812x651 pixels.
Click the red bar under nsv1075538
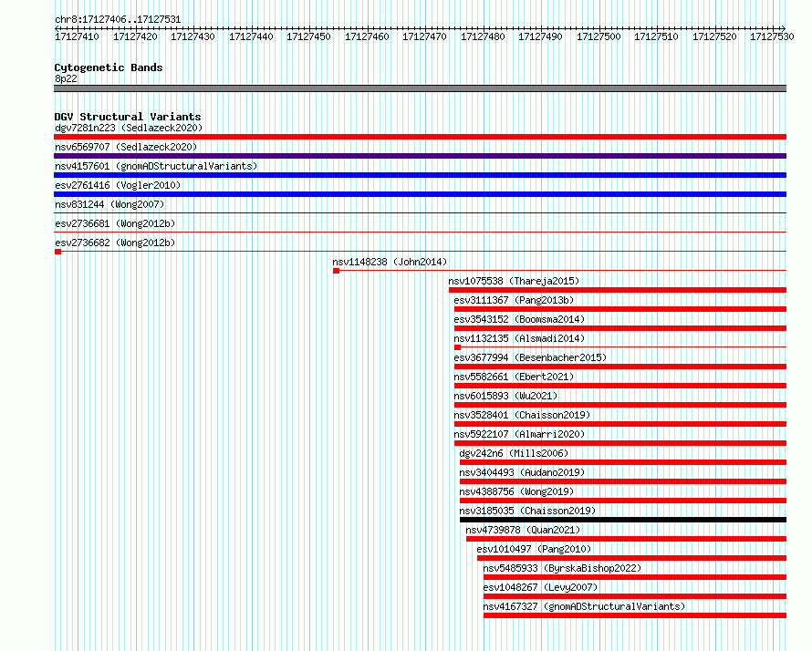[x=618, y=290]
